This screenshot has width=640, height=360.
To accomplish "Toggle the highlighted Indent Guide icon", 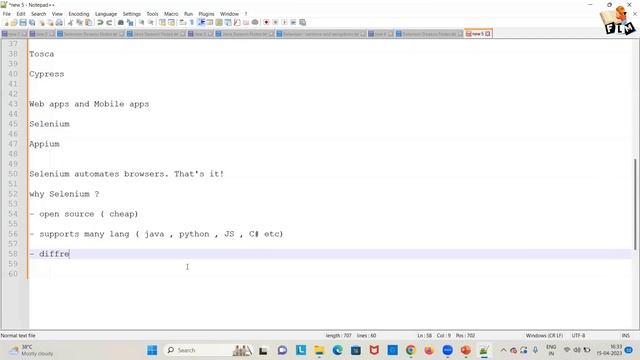I will (x=201, y=22).
